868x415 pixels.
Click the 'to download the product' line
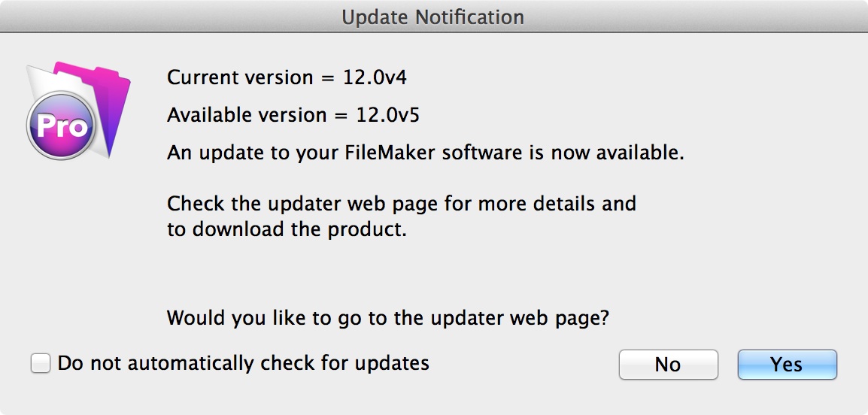point(286,229)
